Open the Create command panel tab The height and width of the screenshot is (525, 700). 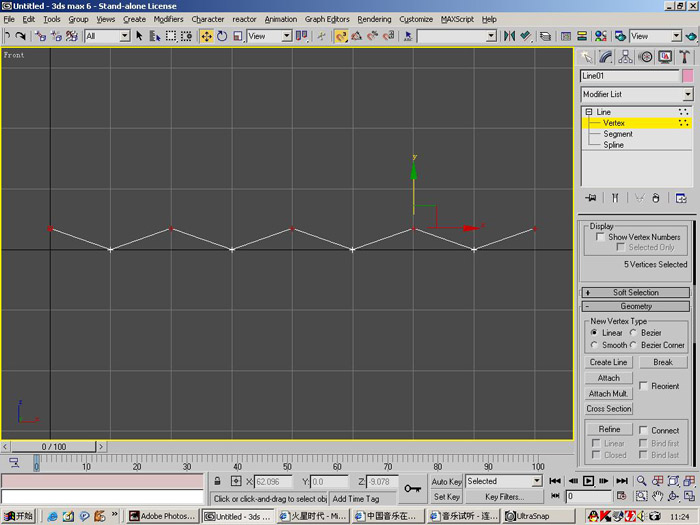click(x=586, y=57)
